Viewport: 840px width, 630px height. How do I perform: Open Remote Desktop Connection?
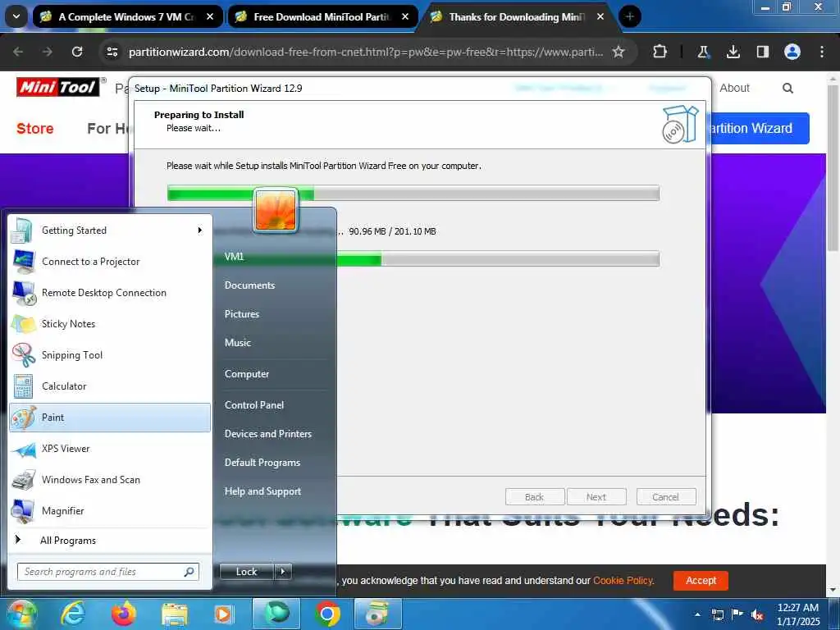click(110, 293)
